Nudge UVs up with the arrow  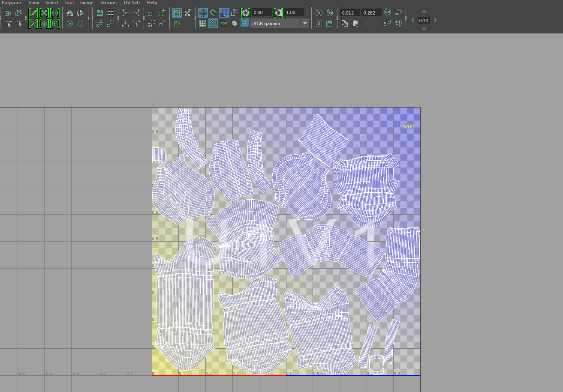pos(424,12)
